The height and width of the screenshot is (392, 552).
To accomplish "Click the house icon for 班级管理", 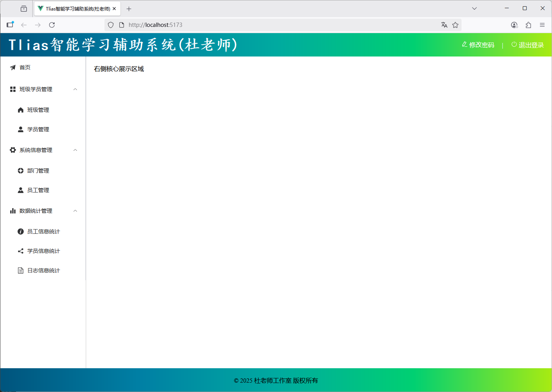I will pos(21,110).
